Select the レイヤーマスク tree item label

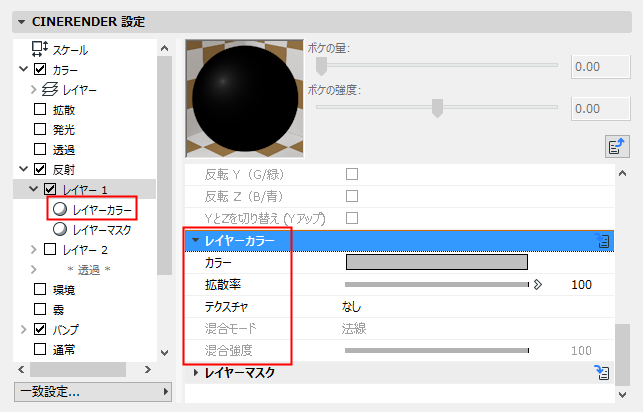[x=102, y=230]
